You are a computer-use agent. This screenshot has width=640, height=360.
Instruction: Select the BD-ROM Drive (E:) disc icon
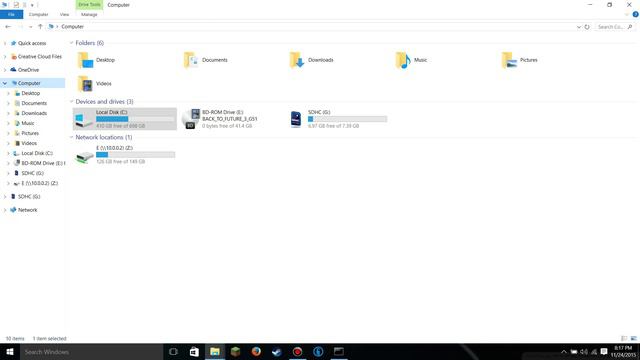click(190, 119)
